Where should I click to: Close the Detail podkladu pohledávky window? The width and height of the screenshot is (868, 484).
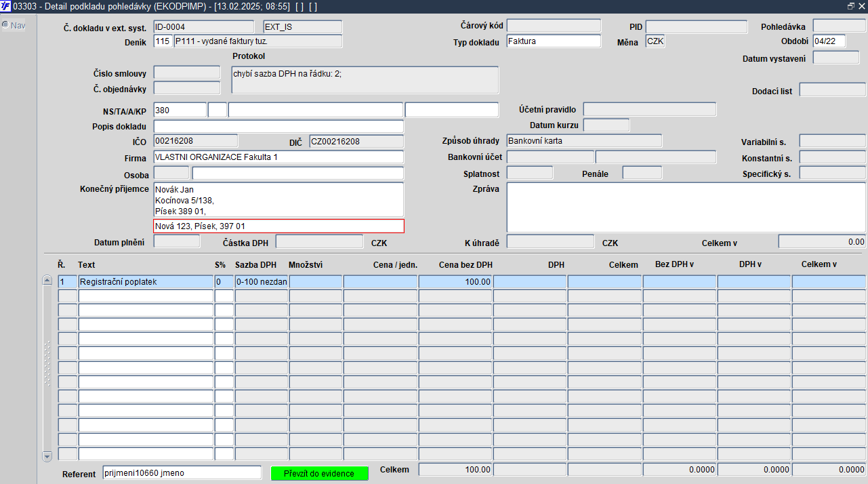click(862, 5)
